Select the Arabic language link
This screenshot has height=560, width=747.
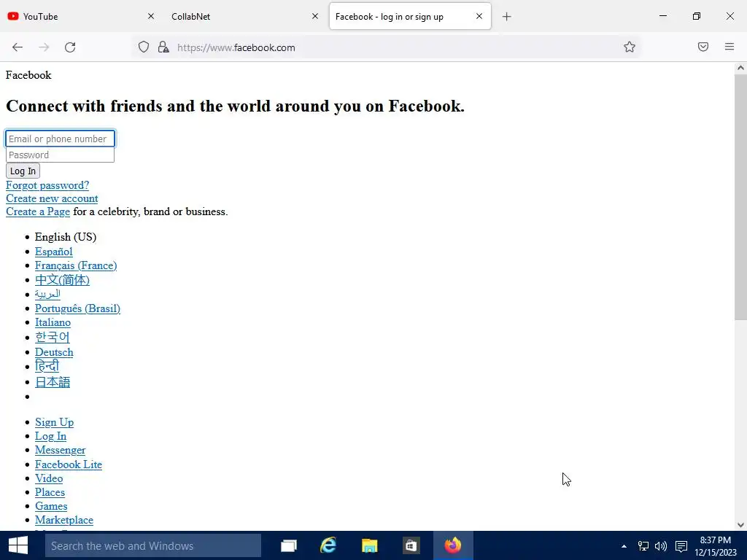[47, 294]
